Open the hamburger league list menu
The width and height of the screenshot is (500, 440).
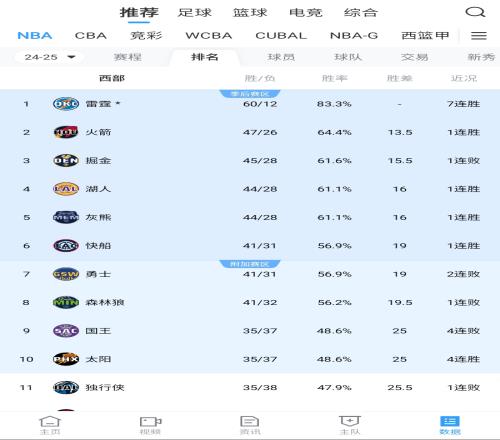[479, 36]
